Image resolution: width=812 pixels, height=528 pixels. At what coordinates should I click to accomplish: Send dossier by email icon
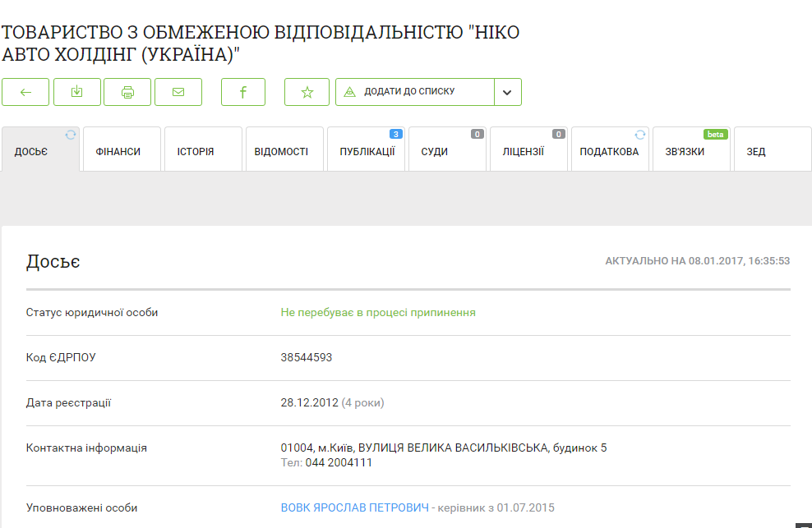click(x=178, y=92)
